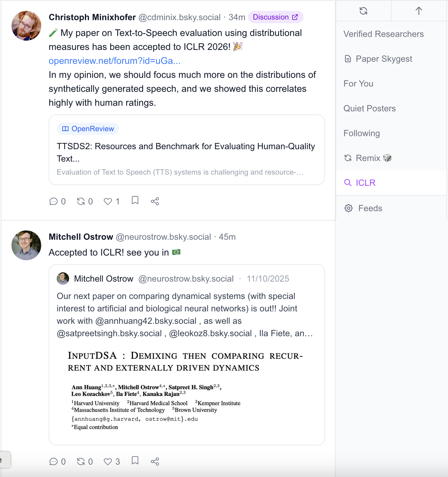Open Feeds settings
The width and height of the screenshot is (448, 477).
[x=370, y=208]
